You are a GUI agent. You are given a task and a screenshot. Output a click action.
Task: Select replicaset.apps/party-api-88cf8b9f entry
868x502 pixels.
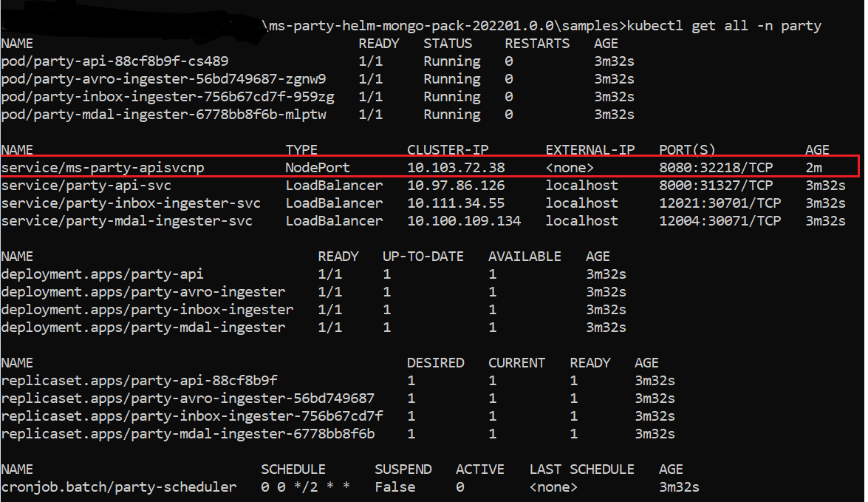tap(140, 381)
